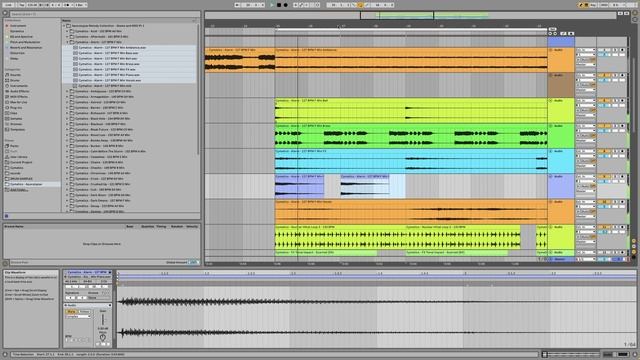Image resolution: width=640 pixels, height=360 pixels.
Task: Open the MIDI Effects category
Action: click(19, 97)
